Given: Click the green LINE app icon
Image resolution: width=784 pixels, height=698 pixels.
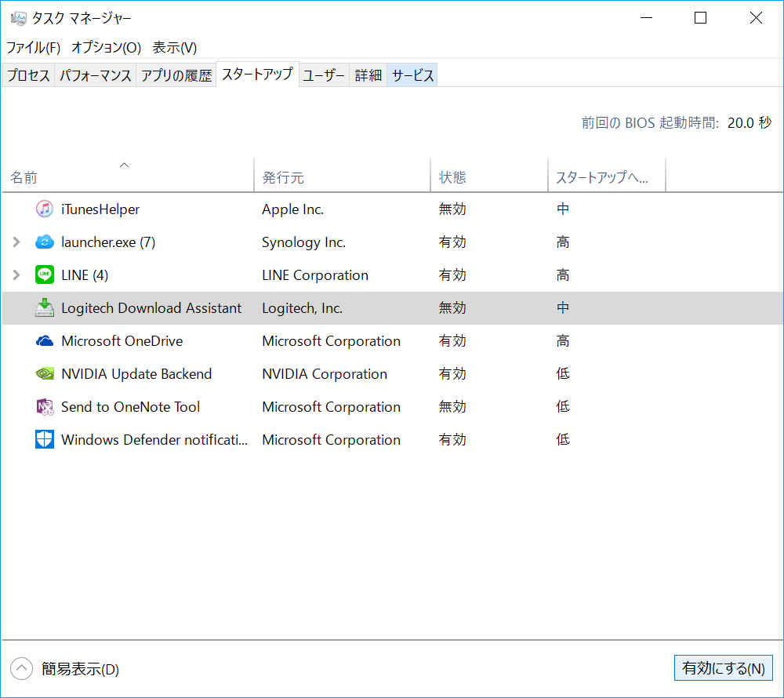Looking at the screenshot, I should [x=45, y=274].
